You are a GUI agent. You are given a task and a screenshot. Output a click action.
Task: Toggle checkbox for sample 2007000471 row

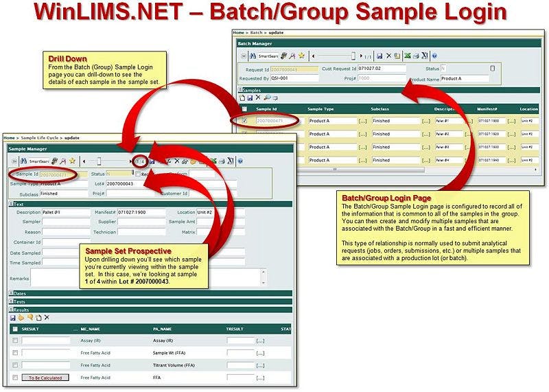coord(244,121)
